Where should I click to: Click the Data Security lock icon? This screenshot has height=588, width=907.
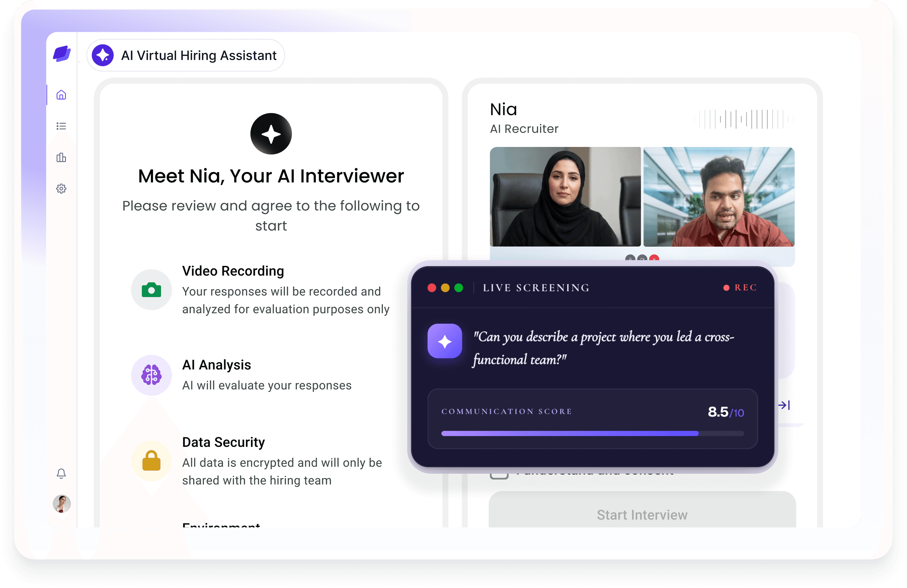(151, 461)
